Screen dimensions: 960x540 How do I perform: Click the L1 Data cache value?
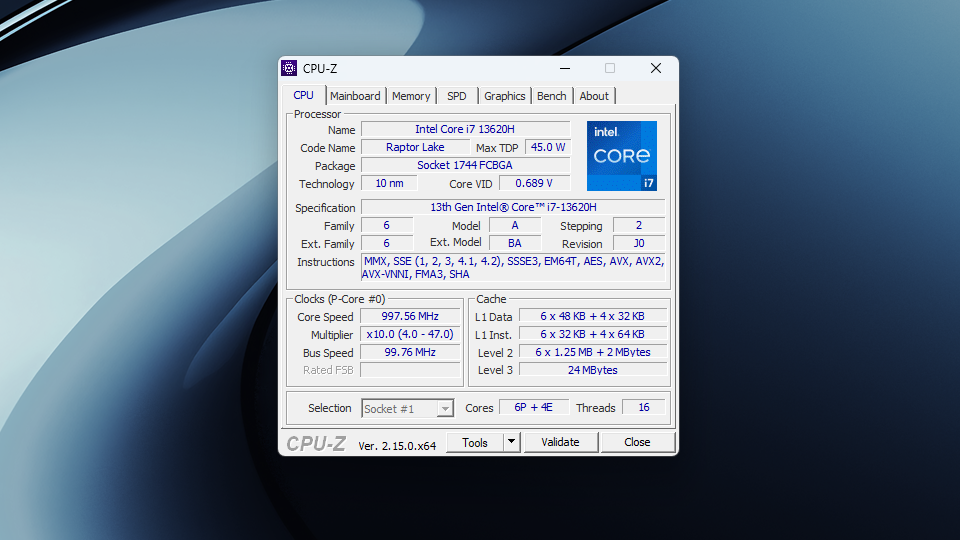(x=593, y=316)
